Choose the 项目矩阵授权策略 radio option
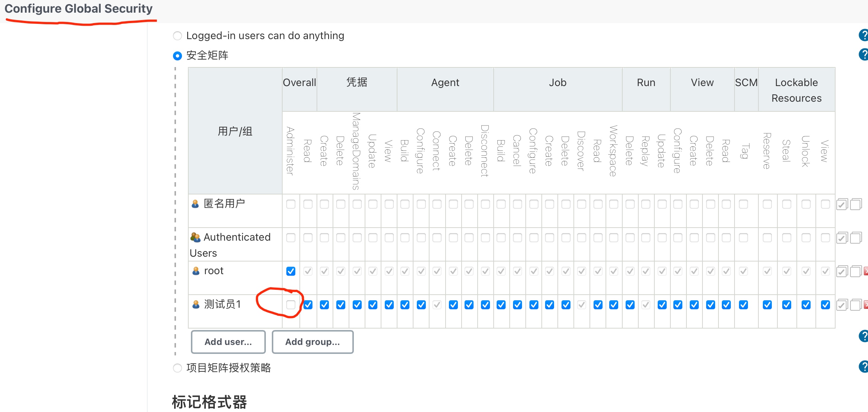Screen dimensions: 868x412 (x=177, y=368)
